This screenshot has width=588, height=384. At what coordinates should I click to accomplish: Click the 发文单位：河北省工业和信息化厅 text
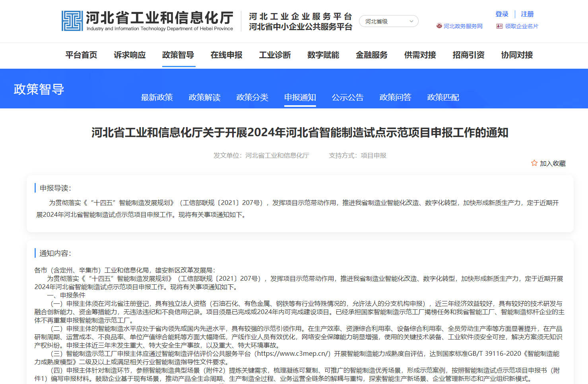(x=261, y=155)
